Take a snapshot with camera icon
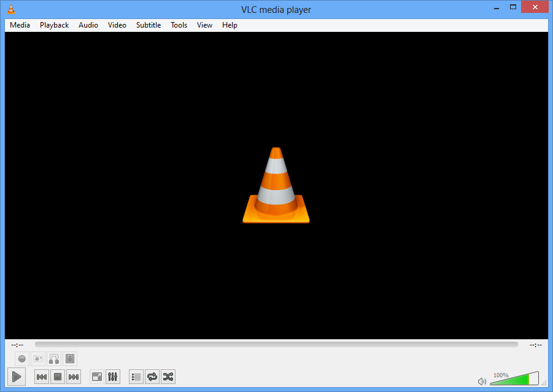Image resolution: width=553 pixels, height=392 pixels. 37,359
